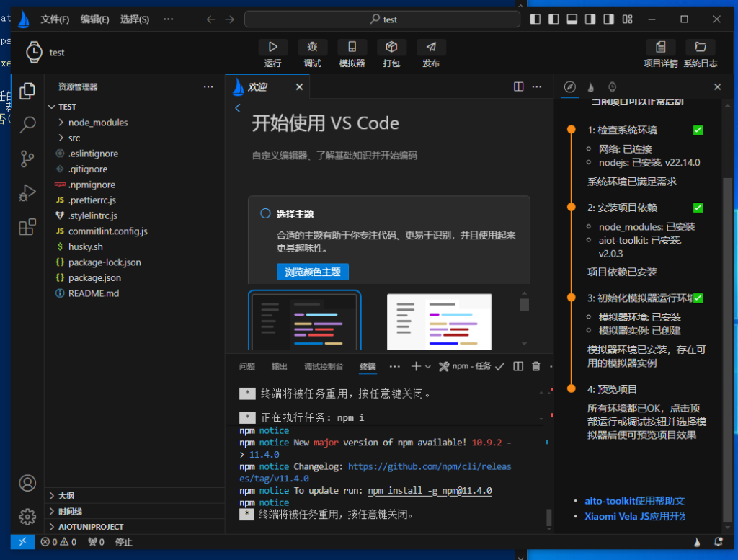The width and height of the screenshot is (738, 560).
Task: Select the light theme preview thumbnail
Action: coord(439,322)
